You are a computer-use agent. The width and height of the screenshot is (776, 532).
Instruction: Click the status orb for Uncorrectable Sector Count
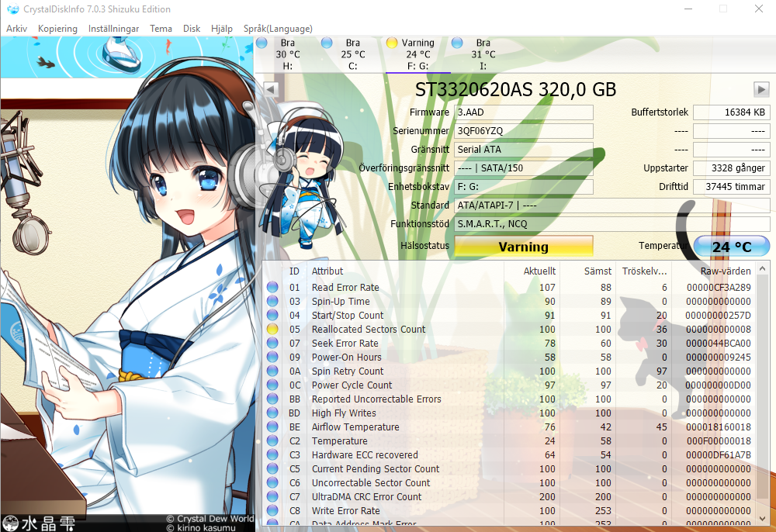click(x=272, y=482)
